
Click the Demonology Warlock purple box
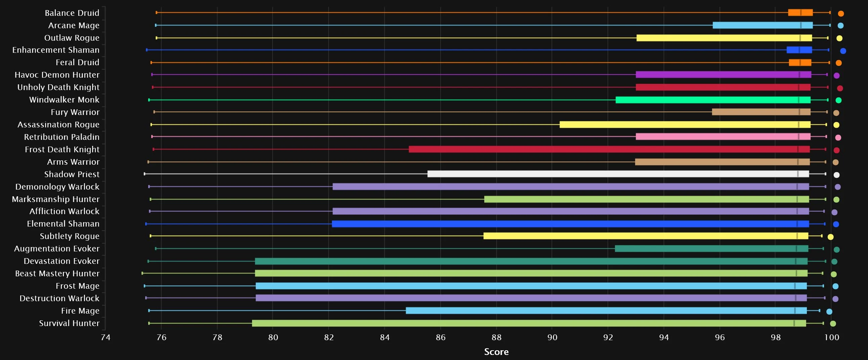click(571, 187)
